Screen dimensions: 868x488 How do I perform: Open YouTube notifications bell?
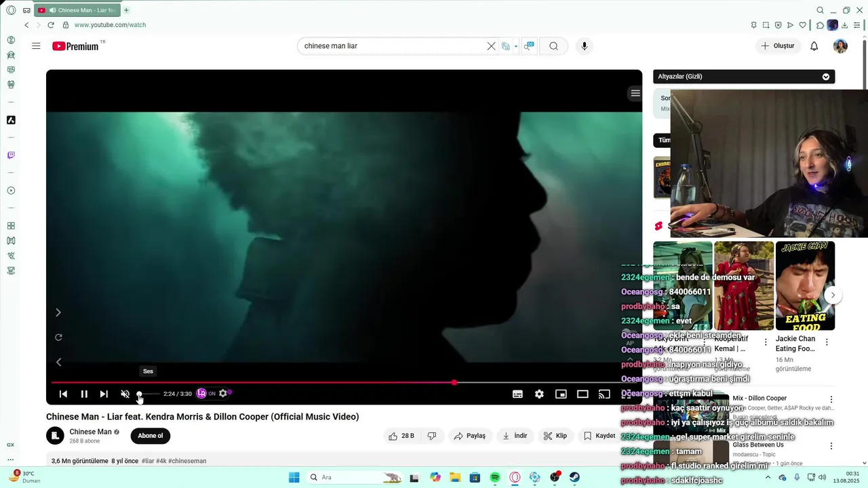[x=814, y=46]
